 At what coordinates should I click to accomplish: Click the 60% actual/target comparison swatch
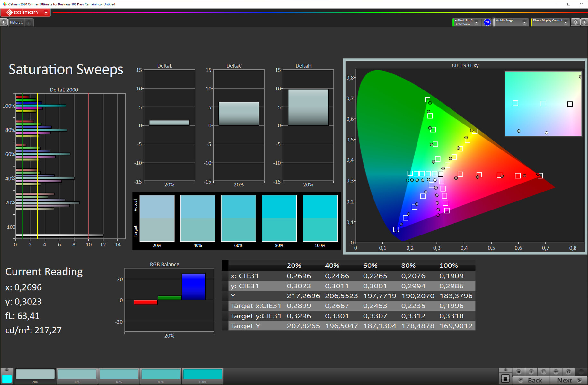(238, 218)
